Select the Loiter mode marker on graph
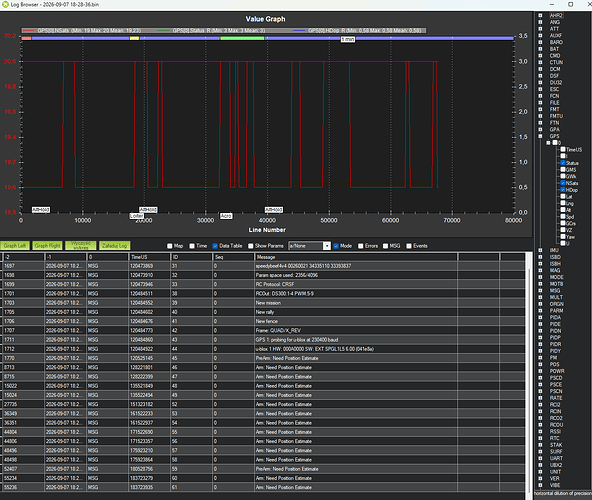 click(137, 216)
